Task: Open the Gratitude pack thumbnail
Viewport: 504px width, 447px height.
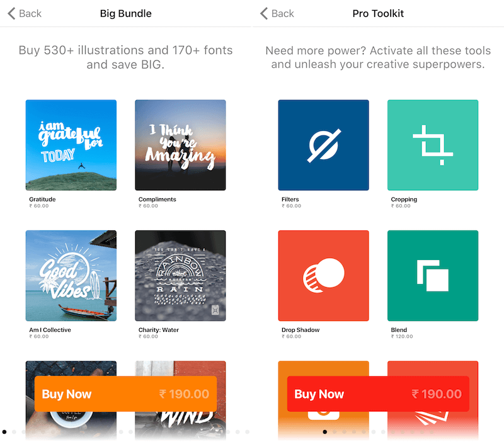Action: click(71, 145)
